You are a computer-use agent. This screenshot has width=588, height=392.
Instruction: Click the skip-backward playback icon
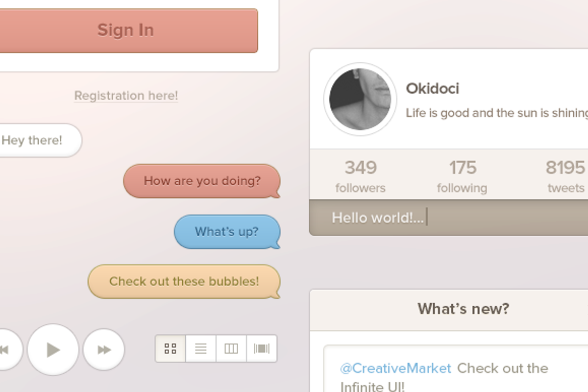pos(6,349)
